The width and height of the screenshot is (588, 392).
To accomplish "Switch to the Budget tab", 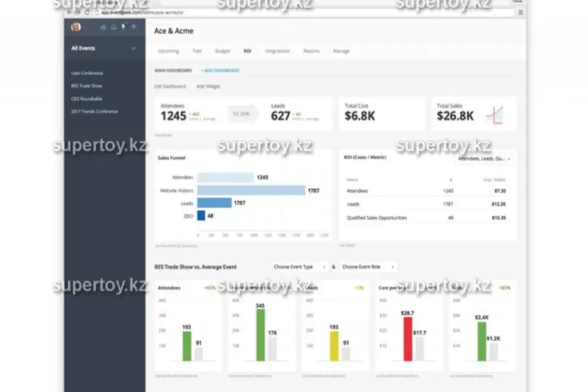I will [222, 51].
